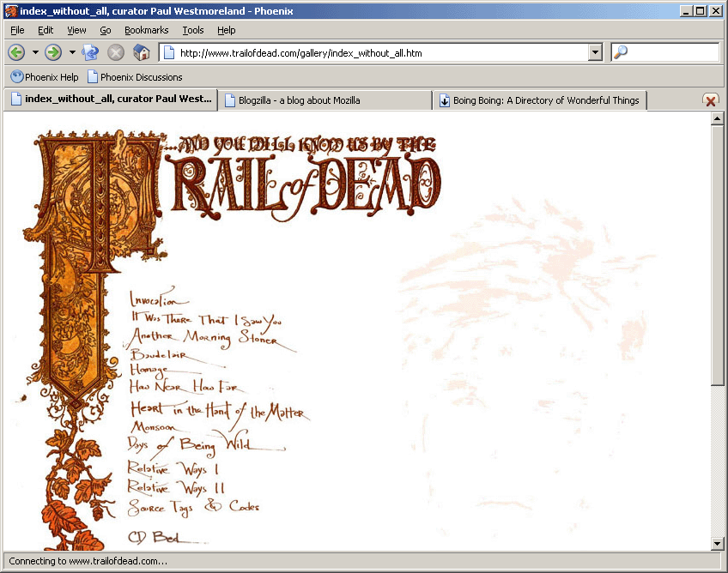Screen dimensions: 728x573
Task: Switch to the Blogzilla tab
Action: (325, 100)
